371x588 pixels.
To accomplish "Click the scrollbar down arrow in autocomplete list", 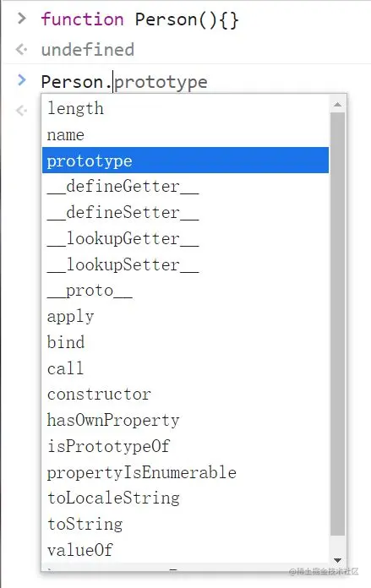I will 337,560.
